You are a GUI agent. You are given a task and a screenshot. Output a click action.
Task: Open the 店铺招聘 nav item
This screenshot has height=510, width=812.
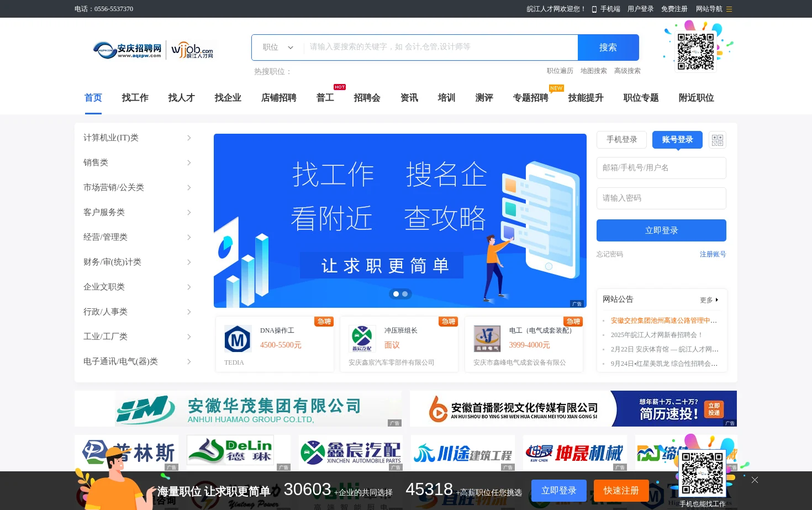tap(279, 98)
